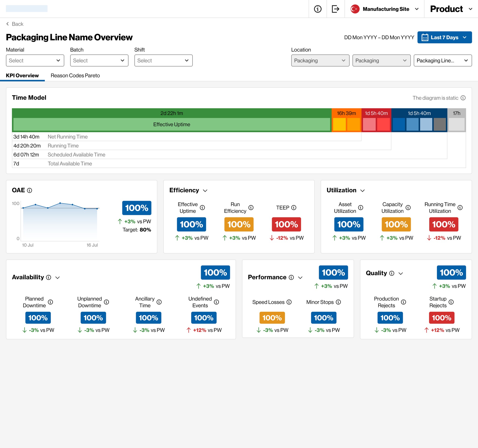Open the Packaging Line location dropdown

tap(443, 61)
